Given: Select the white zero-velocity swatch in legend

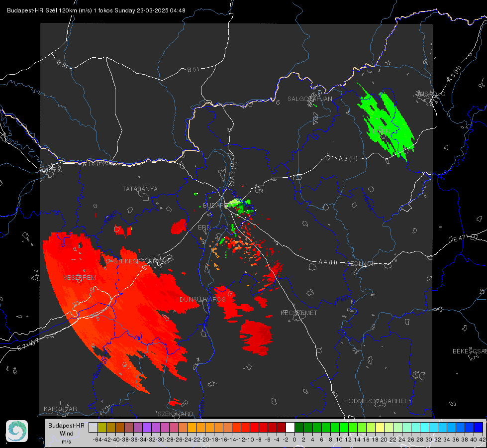Looking at the screenshot, I should pyautogui.click(x=290, y=428).
